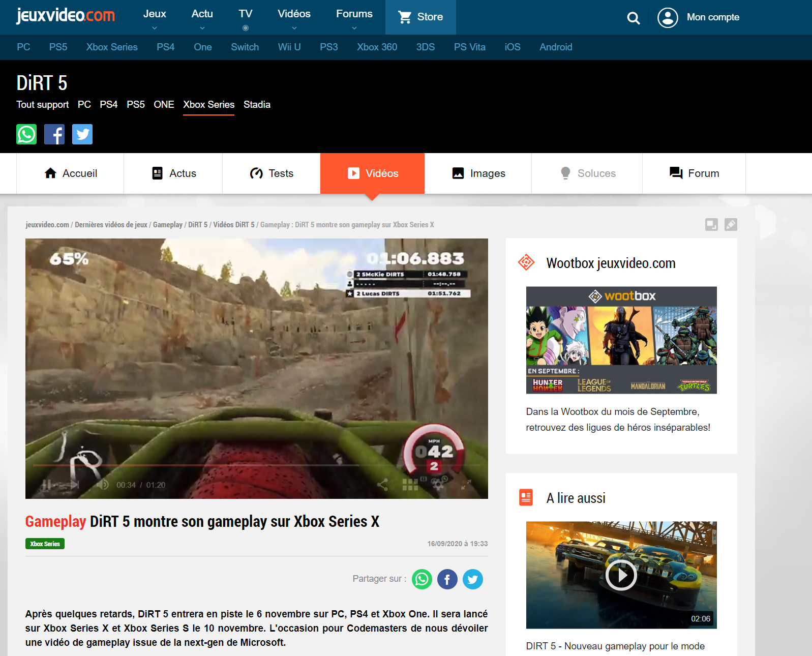Select Android in the platform bar

[x=556, y=47]
